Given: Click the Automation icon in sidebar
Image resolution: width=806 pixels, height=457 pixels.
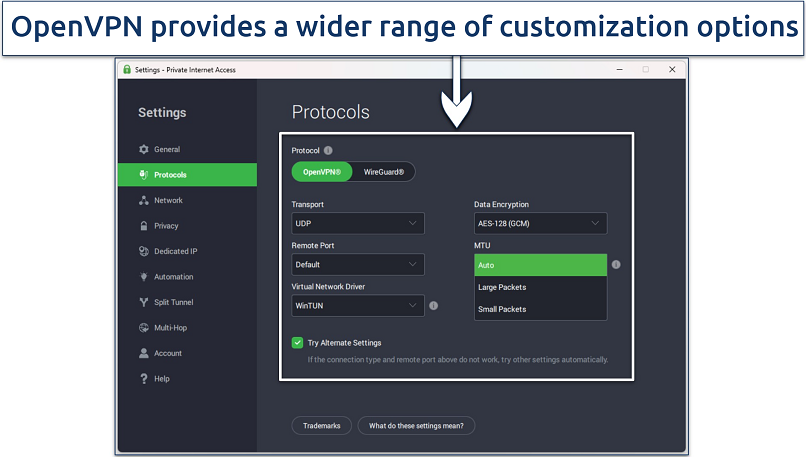Looking at the screenshot, I should [143, 277].
